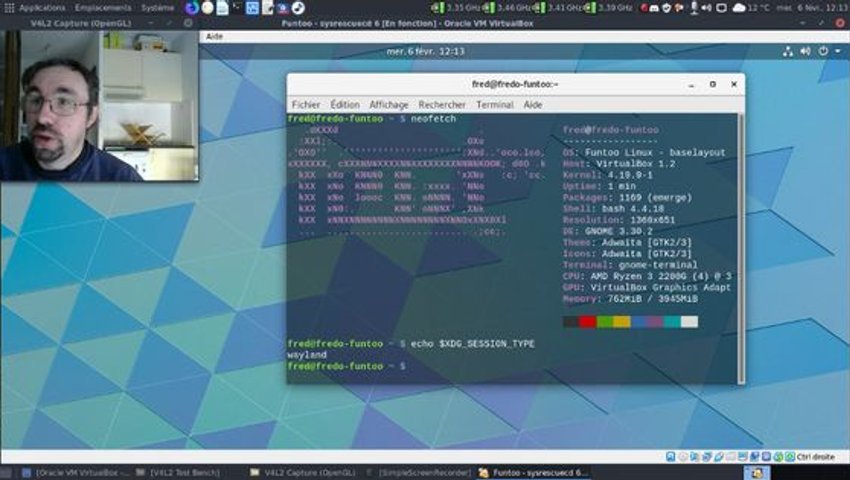Click the 'Ctrl droite' host key indicator
Viewport: 850px width, 480px height.
(816, 457)
